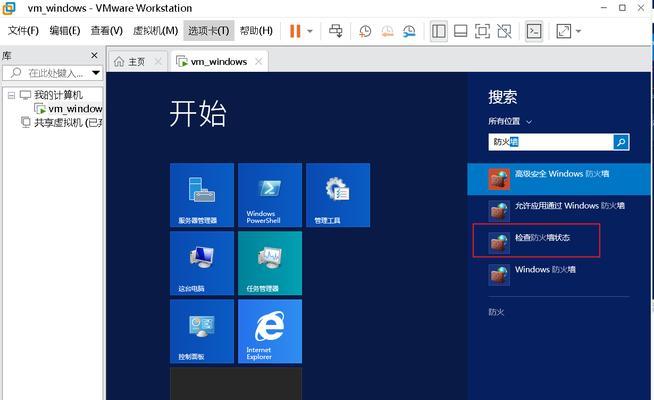This screenshot has width=654, height=400.
Task: Launch the Internet Explorer tile
Action: (270, 331)
